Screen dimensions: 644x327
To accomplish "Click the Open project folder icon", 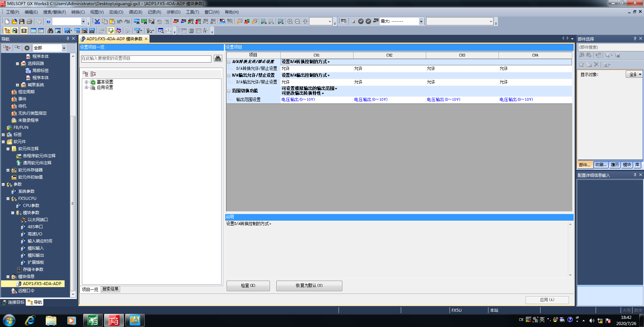I will click(14, 21).
